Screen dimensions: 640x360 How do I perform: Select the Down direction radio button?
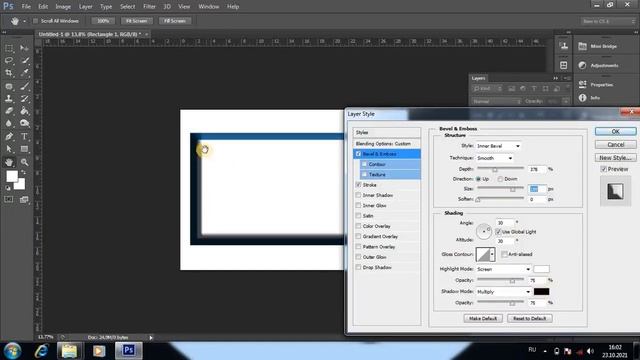(x=500, y=179)
